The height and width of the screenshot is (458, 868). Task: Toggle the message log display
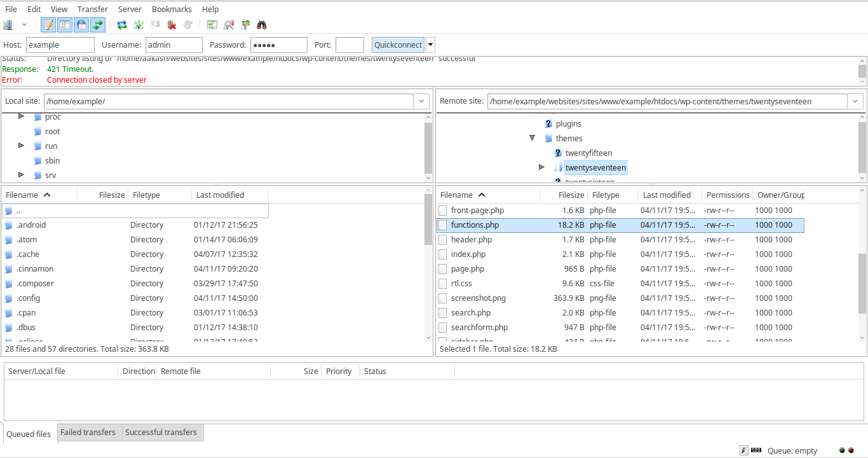pyautogui.click(x=48, y=24)
